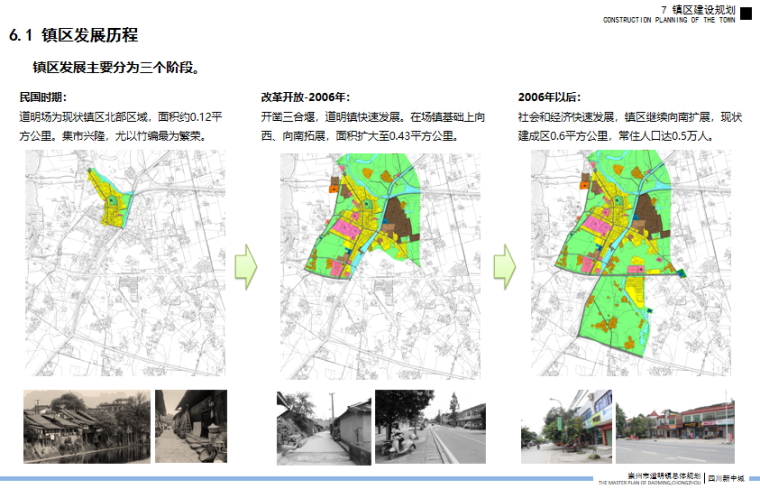760x489 pixels.
Task: Click the black square in top-right header
Action: click(x=744, y=10)
